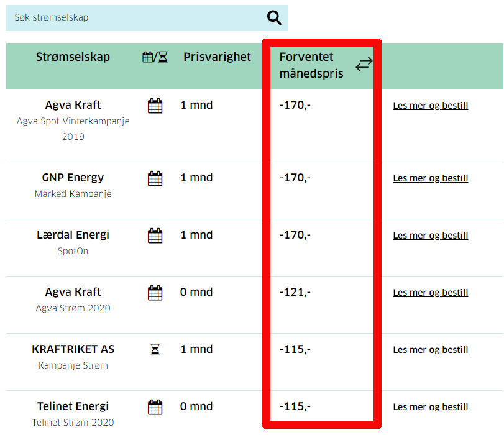Click the Telinet Strøm 2020 product name

pos(73,423)
